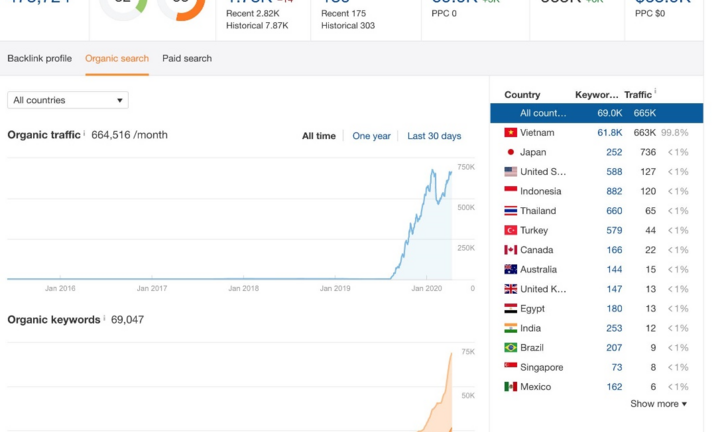The width and height of the screenshot is (720, 432).
Task: Click the info icon next to Traffic column
Action: (655, 94)
